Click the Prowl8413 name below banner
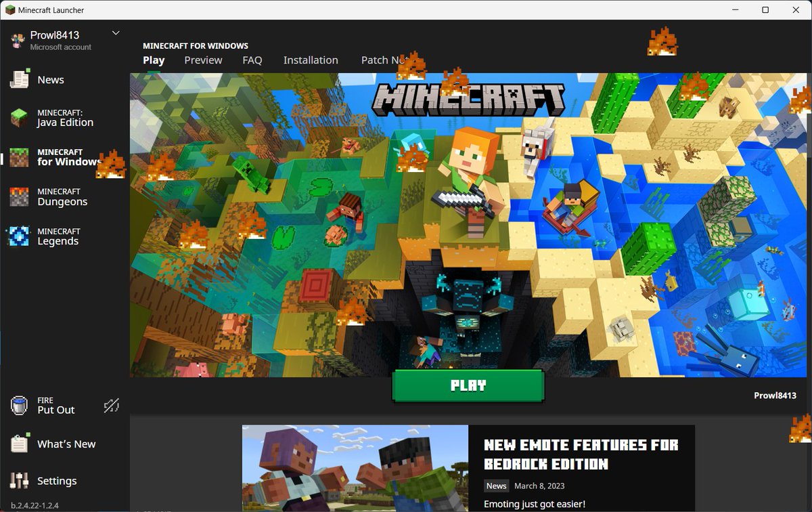 tap(775, 396)
